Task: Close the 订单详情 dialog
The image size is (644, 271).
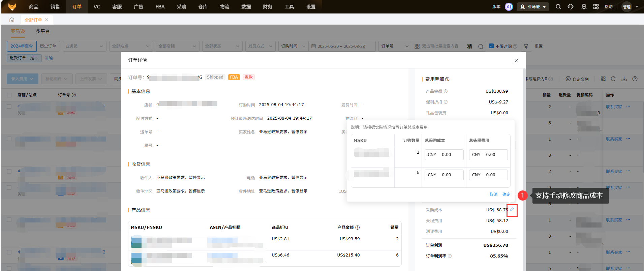Action: pos(516,61)
